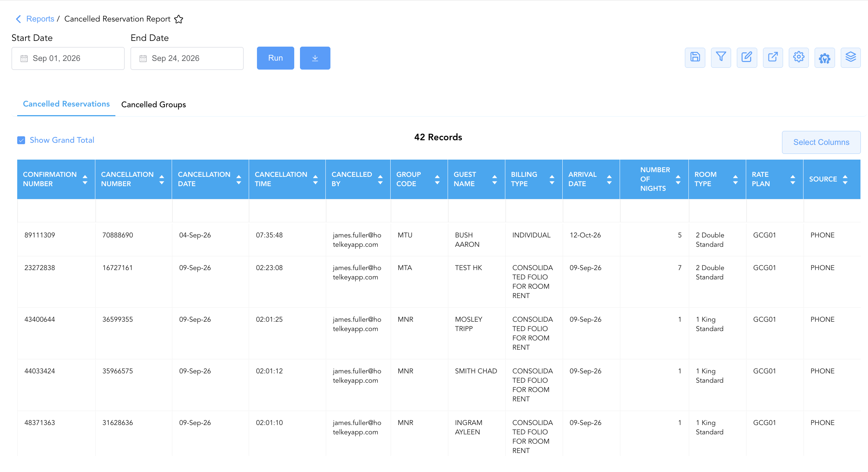Image resolution: width=868 pixels, height=472 pixels.
Task: Sort by Arrival Date column arrows
Action: [x=609, y=179]
